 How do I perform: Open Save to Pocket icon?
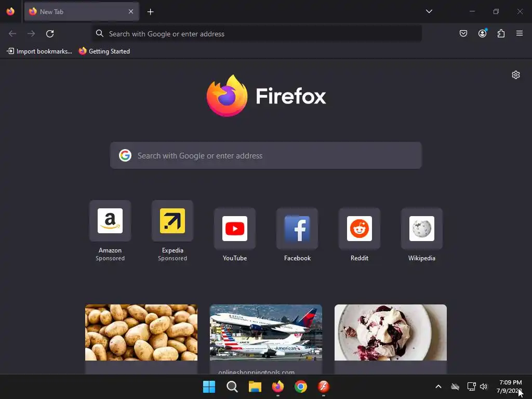point(463,33)
